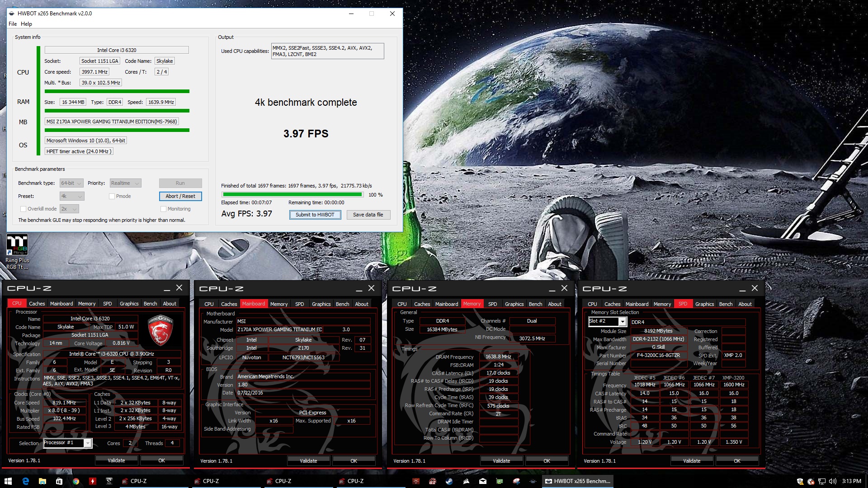868x488 pixels.
Task: Open the Windows Store taskbar icon
Action: click(x=59, y=481)
